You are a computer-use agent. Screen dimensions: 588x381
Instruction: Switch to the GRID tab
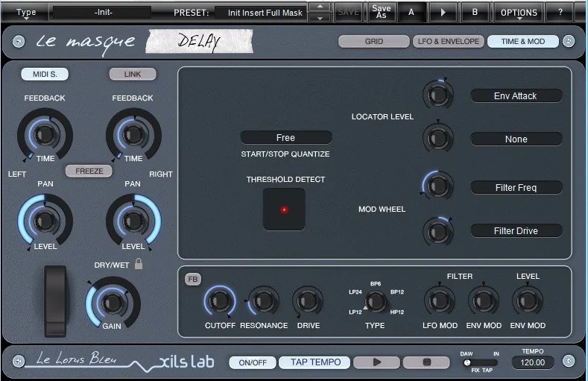point(374,41)
